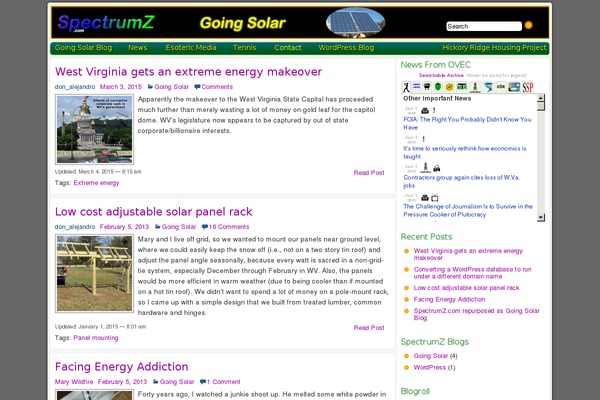Click Read Post for West Virginia article
The width and height of the screenshot is (600, 400).
369,173
